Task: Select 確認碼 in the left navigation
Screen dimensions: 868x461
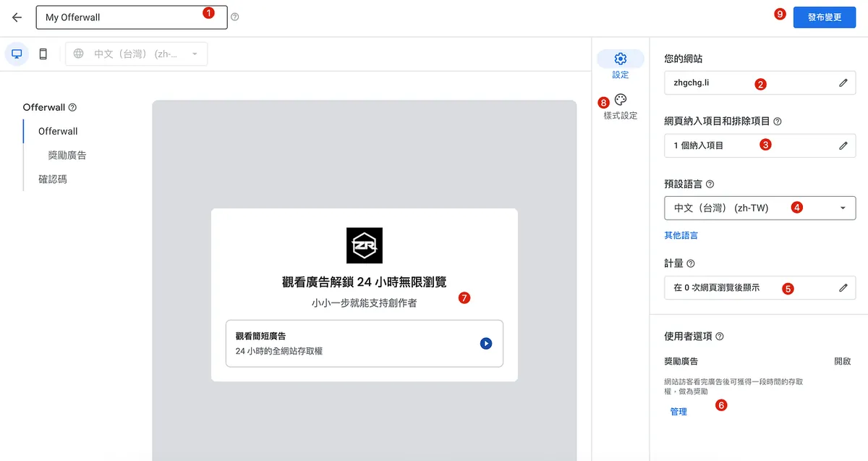Action: [x=53, y=179]
